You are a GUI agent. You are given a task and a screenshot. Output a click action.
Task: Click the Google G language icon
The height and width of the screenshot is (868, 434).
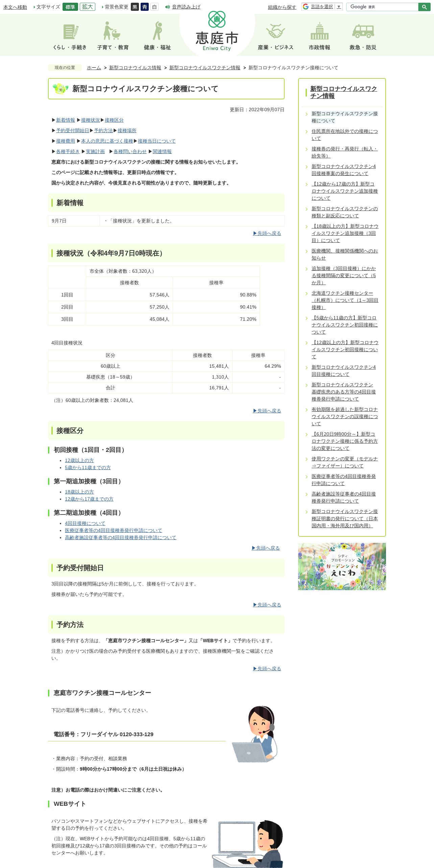(306, 7)
